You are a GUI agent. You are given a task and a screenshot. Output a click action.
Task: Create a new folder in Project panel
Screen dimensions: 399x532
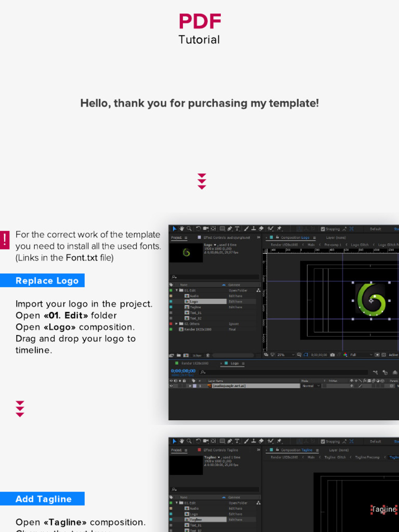[x=179, y=355]
